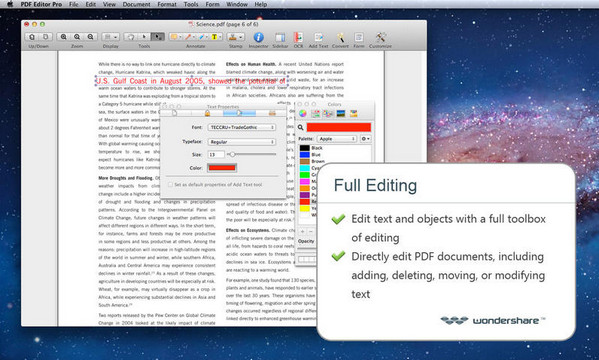Expand the Stamp dropdown arrow
The width and height of the screenshot is (599, 360).
pos(241,37)
